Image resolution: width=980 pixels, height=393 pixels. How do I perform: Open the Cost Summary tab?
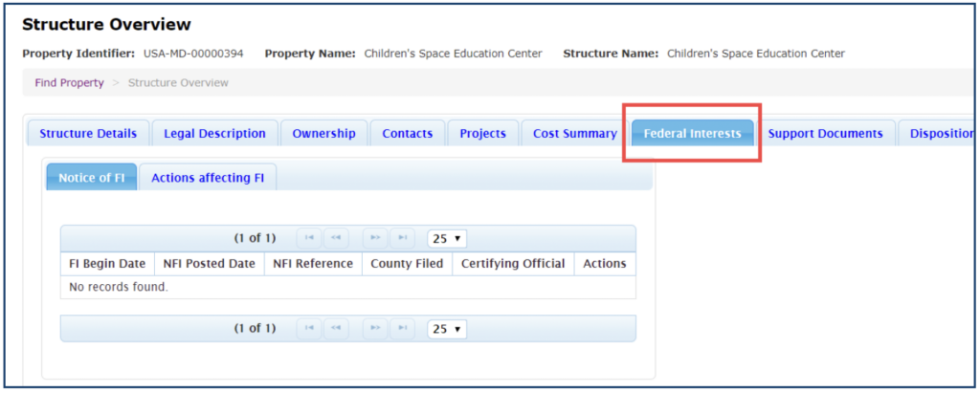(x=574, y=134)
